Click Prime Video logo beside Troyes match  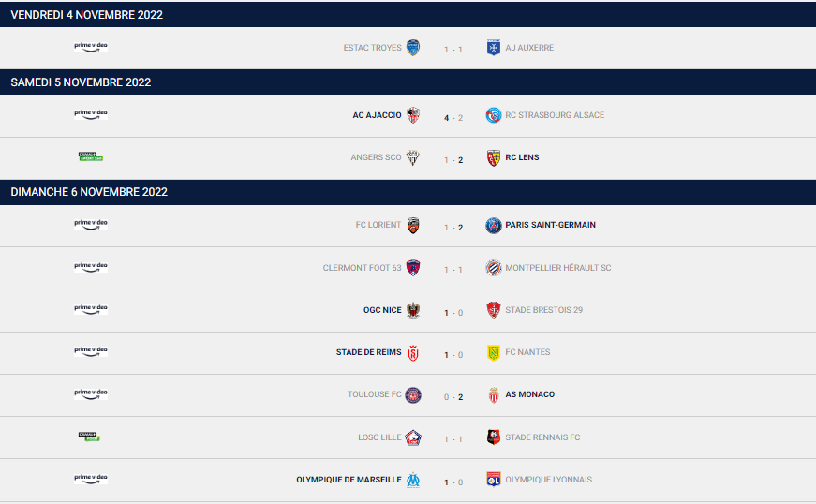coord(91,47)
